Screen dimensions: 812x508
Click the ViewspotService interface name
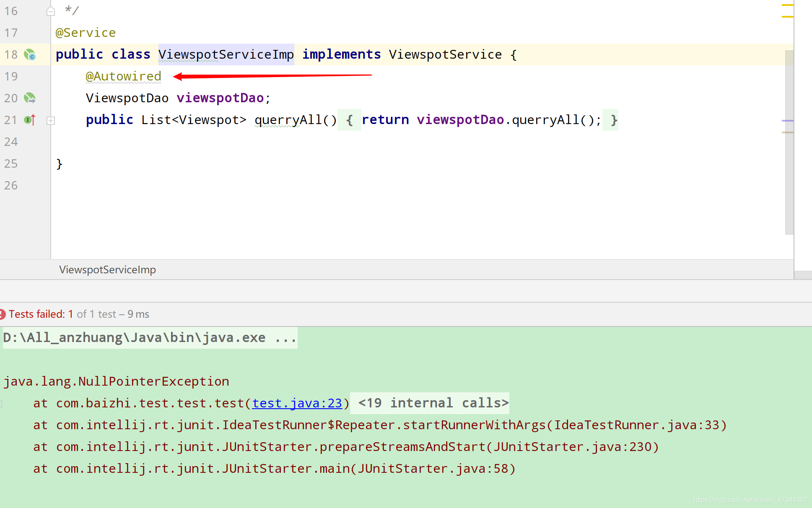click(446, 54)
